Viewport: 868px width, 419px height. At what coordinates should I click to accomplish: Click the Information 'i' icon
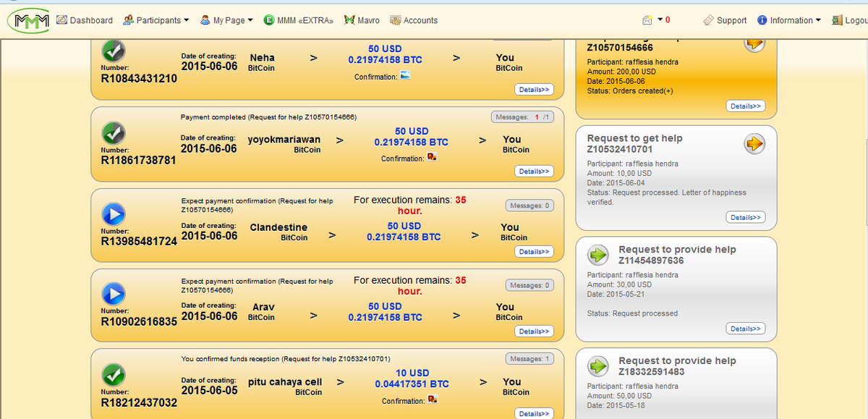pyautogui.click(x=762, y=20)
